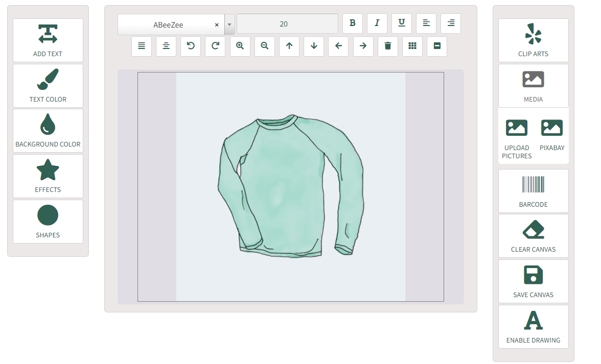Select the Effects star icon
The width and height of the screenshot is (601, 364).
[48, 169]
